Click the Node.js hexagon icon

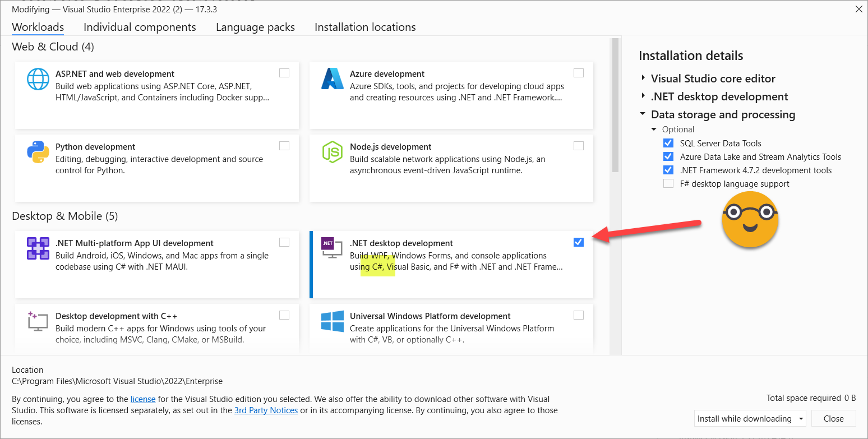(x=332, y=152)
